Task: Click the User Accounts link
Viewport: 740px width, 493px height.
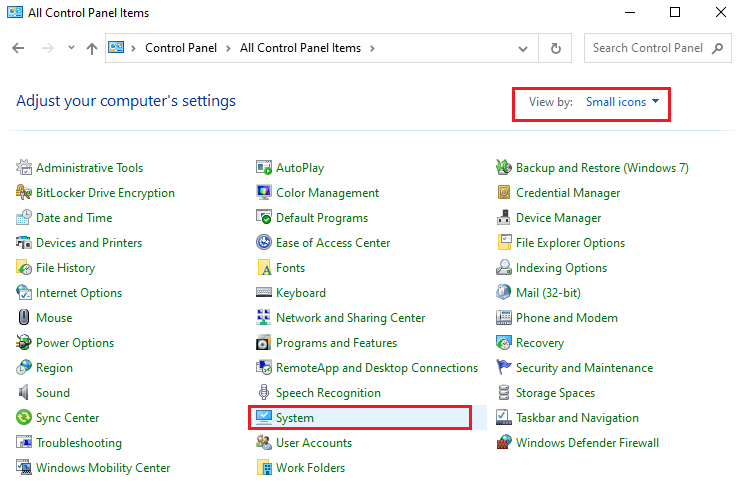Action: click(314, 443)
